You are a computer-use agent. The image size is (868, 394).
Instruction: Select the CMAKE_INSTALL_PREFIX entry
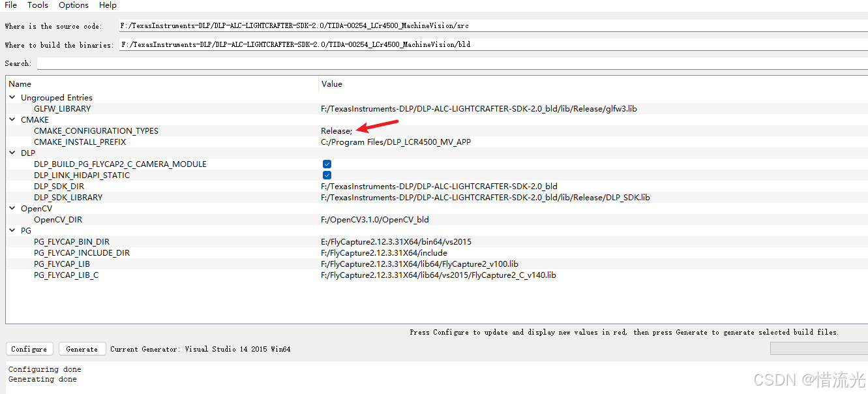pos(80,142)
